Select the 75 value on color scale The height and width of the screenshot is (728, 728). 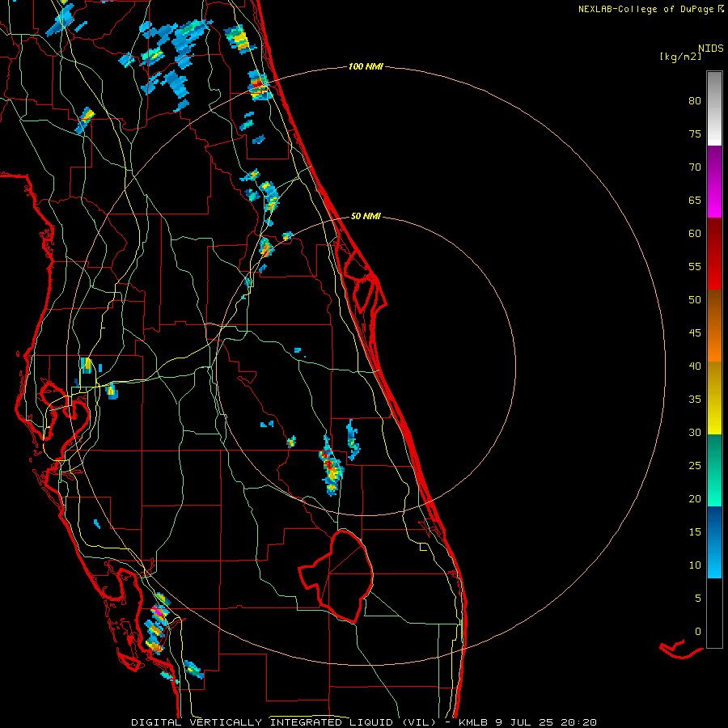click(x=695, y=134)
